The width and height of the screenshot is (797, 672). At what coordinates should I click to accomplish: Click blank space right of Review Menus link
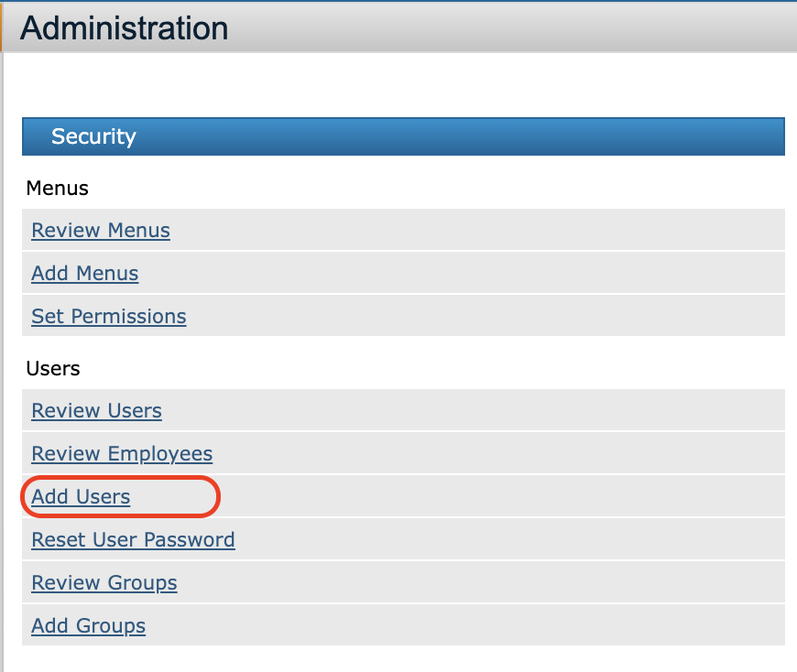point(476,230)
